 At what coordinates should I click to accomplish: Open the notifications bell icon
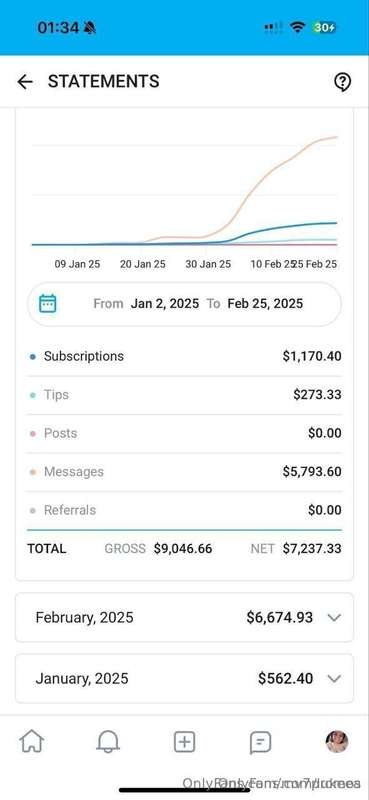[108, 741]
